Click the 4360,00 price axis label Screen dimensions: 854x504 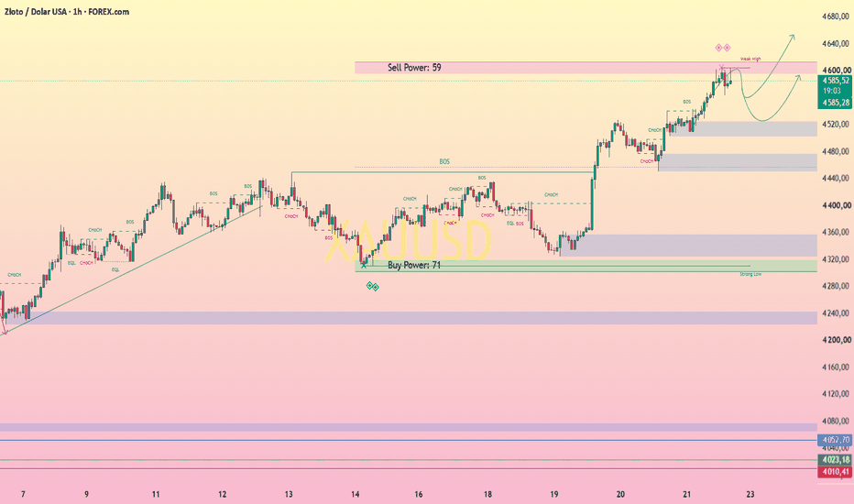coord(836,232)
